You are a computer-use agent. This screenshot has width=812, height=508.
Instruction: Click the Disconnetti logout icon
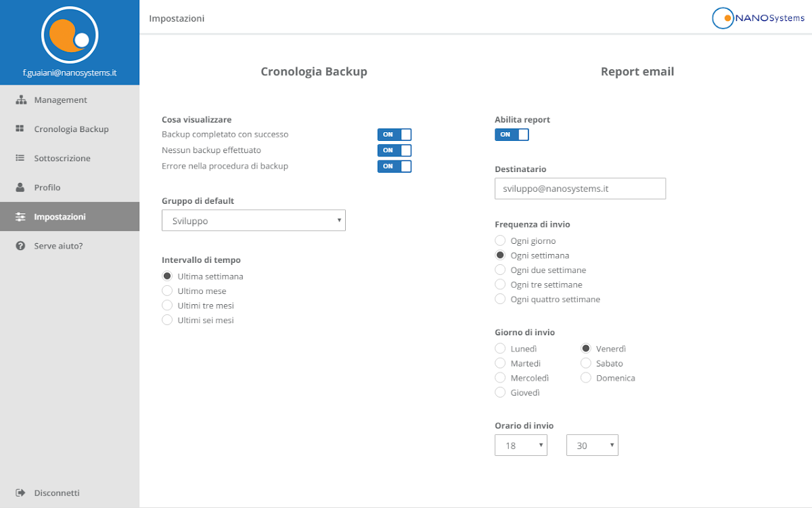pos(20,493)
